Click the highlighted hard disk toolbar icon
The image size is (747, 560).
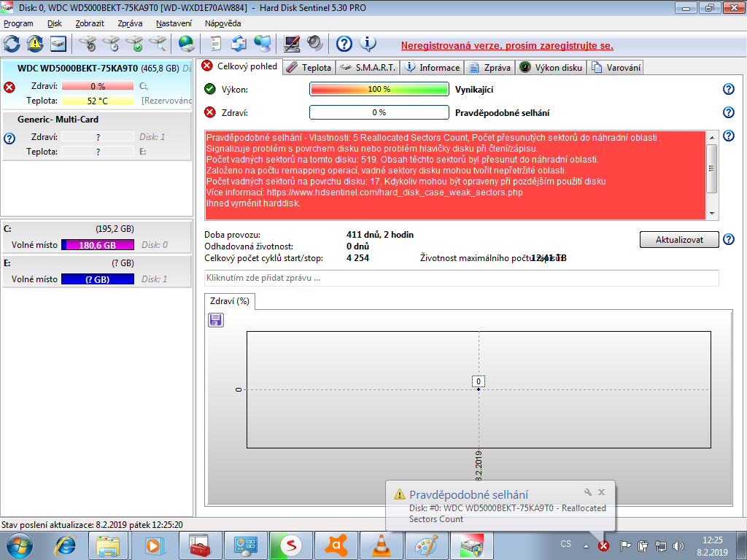[58, 44]
